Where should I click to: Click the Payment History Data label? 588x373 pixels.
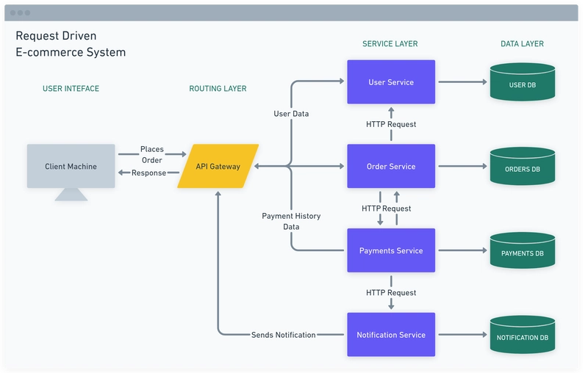coord(291,221)
